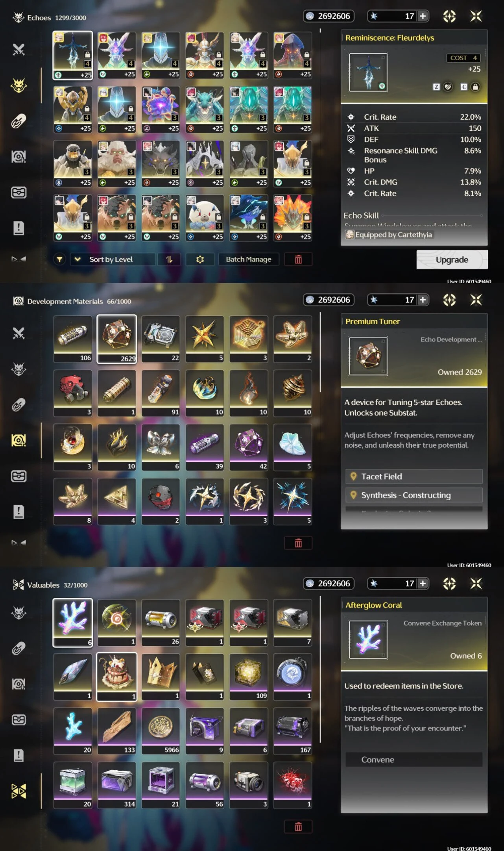Select the red gas mask material

click(x=73, y=393)
